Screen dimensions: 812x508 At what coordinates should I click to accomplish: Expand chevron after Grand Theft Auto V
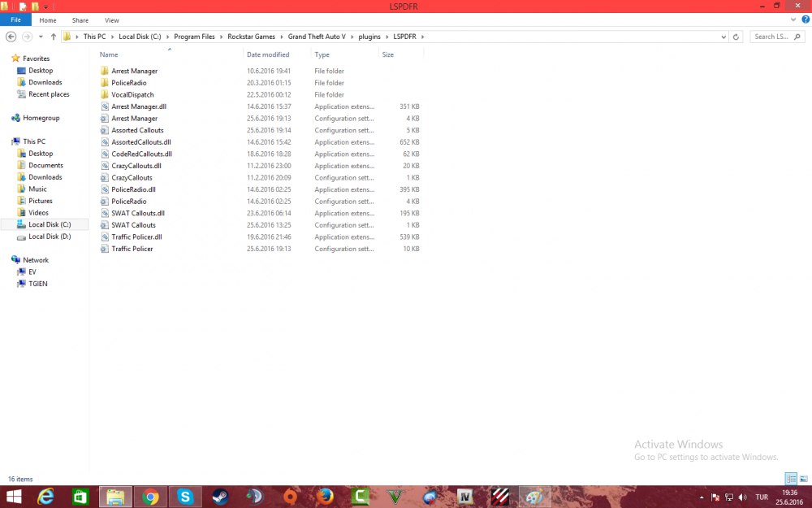pyautogui.click(x=352, y=37)
